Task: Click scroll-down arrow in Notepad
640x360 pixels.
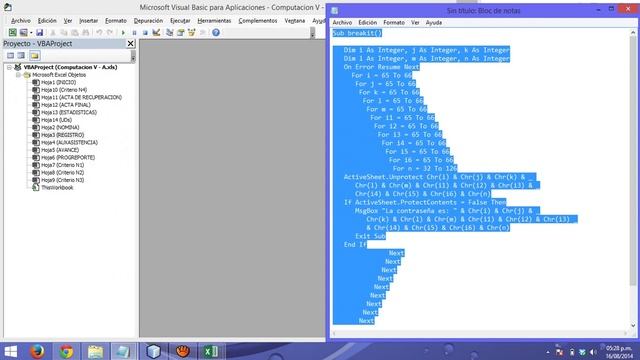Action: click(633, 325)
